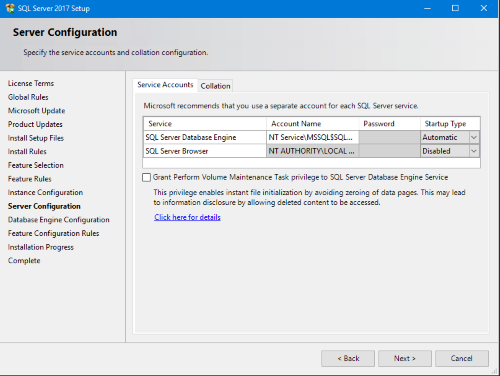Open Startup Type dropdown for SQL Server Browser

pyautogui.click(x=474, y=151)
